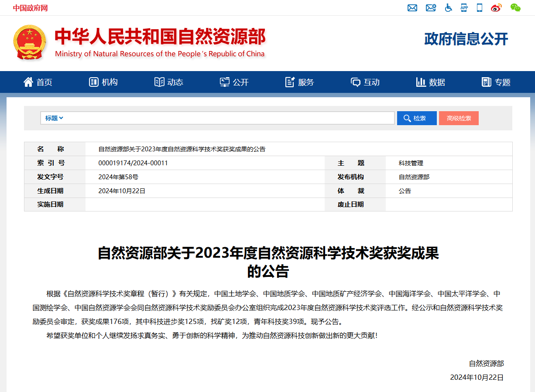Click the main article headline
Viewport: 535px width, 392px height.
tap(268, 262)
